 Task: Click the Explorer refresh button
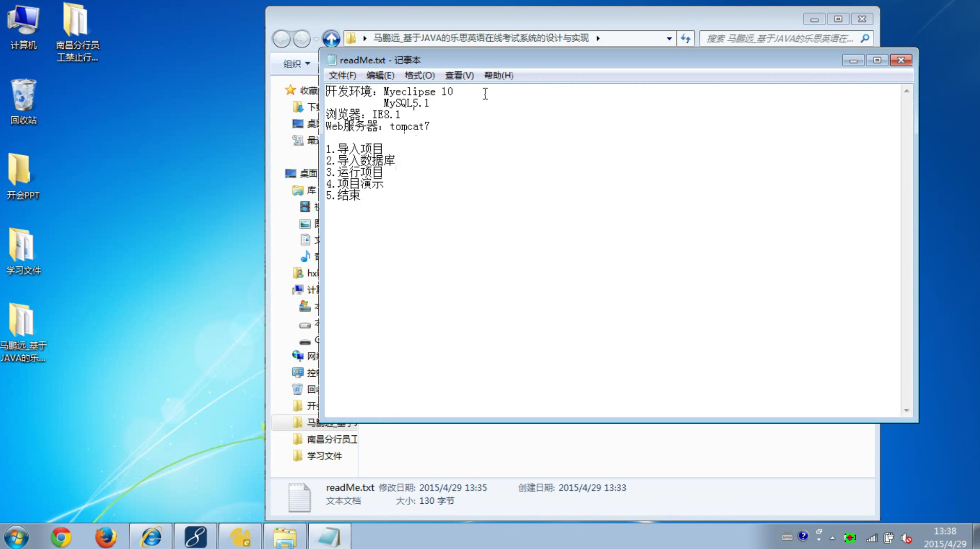click(686, 39)
